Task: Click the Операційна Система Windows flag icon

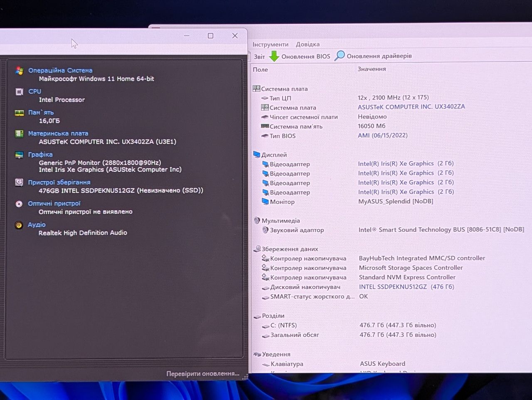Action: coord(19,71)
